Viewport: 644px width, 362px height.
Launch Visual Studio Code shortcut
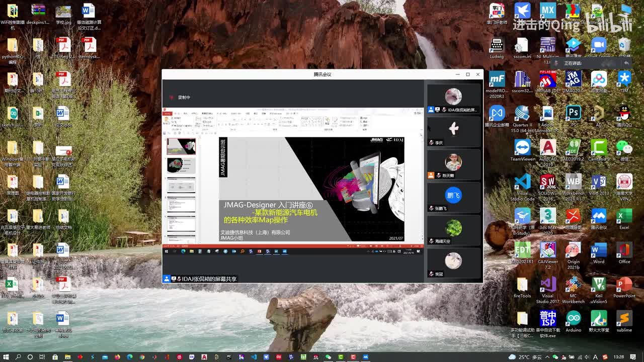[x=522, y=187]
